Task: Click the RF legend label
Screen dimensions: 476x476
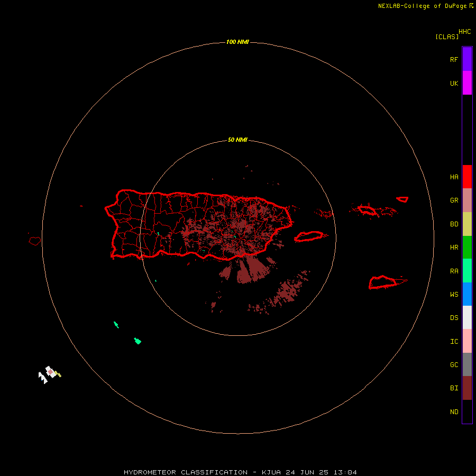Action: pos(454,59)
